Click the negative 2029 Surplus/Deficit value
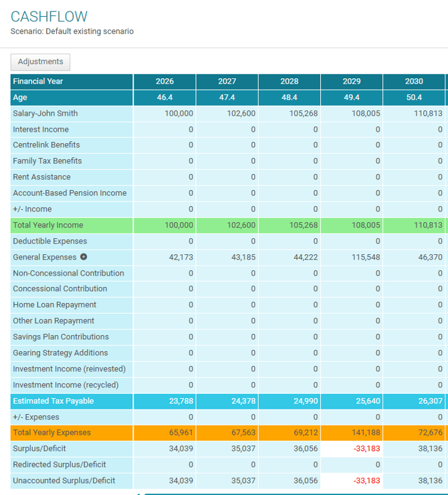The width and height of the screenshot is (448, 495). click(x=366, y=449)
